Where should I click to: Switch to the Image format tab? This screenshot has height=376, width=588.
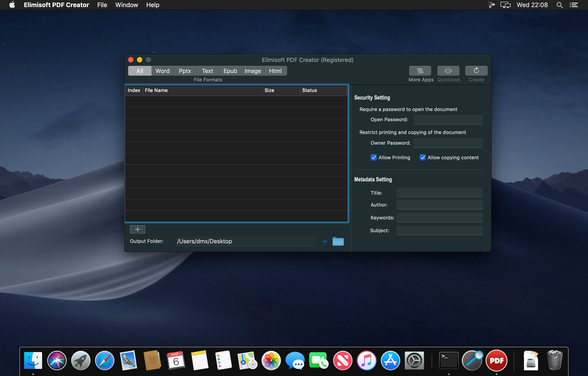point(253,71)
